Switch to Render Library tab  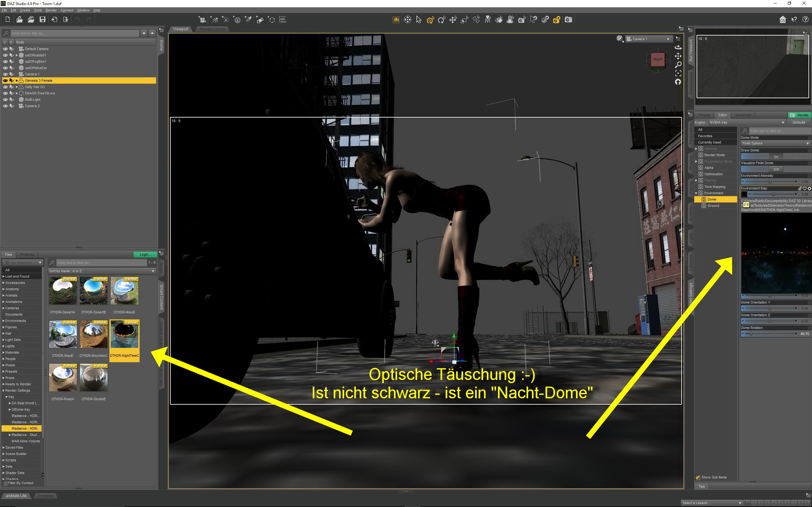pos(212,29)
